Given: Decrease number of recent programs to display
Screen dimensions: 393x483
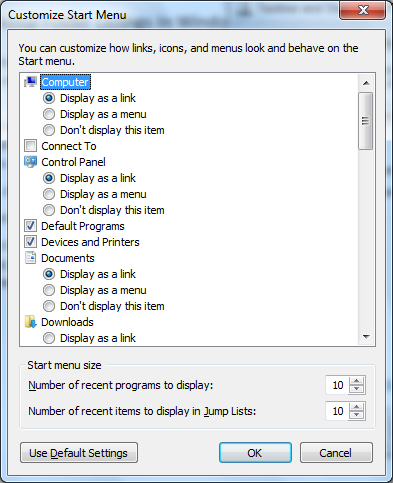Looking at the screenshot, I should coord(357,389).
